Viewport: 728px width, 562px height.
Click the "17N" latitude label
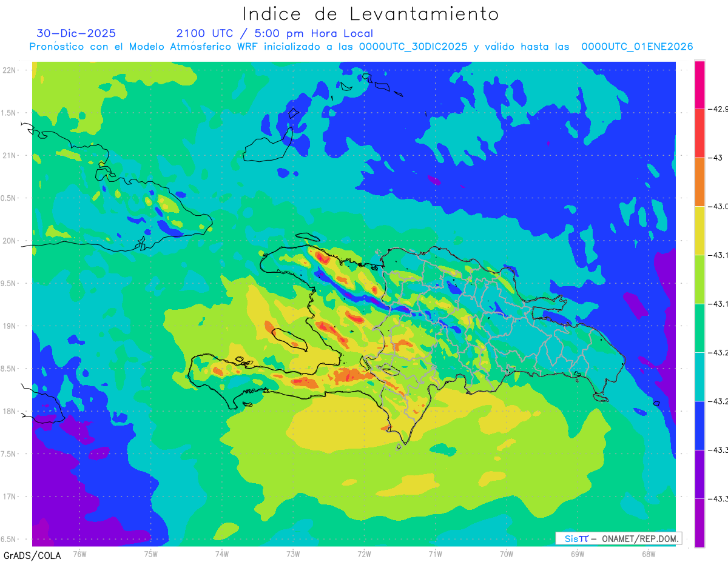[x=10, y=497]
